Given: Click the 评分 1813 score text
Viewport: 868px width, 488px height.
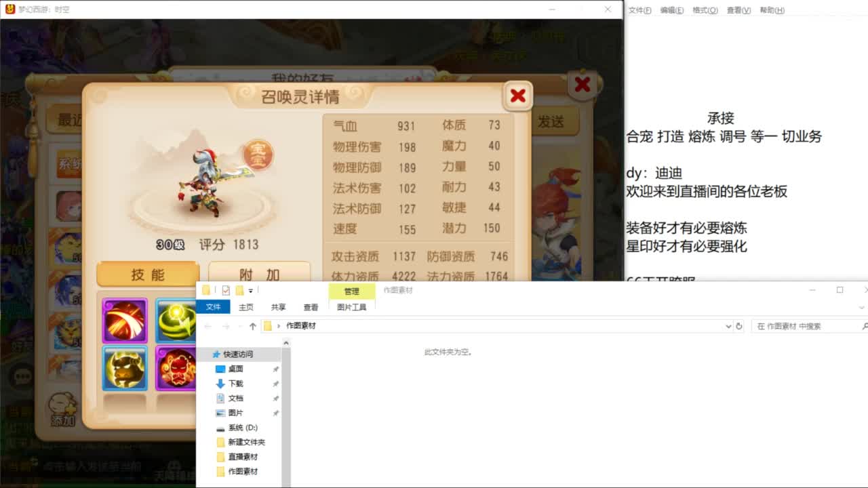Looking at the screenshot, I should [229, 245].
